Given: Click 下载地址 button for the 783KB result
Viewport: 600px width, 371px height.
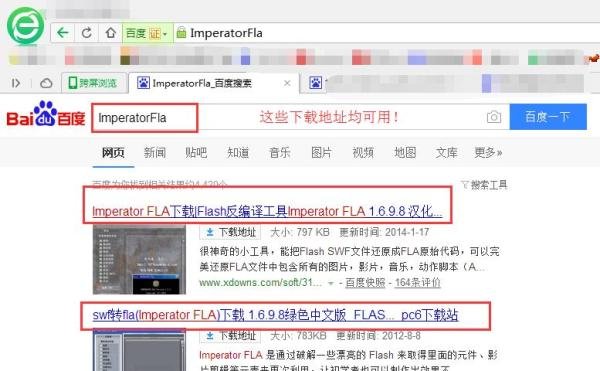Looking at the screenshot, I should 230,336.
